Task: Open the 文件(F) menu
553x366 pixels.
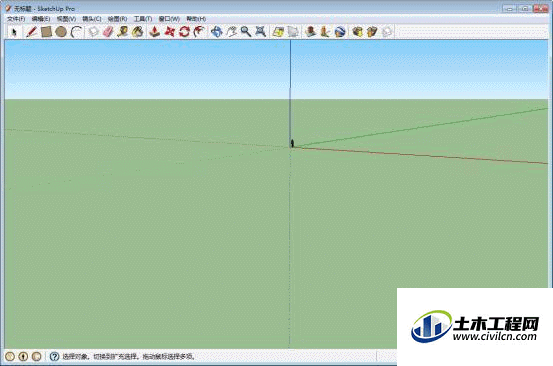Action: coord(16,19)
